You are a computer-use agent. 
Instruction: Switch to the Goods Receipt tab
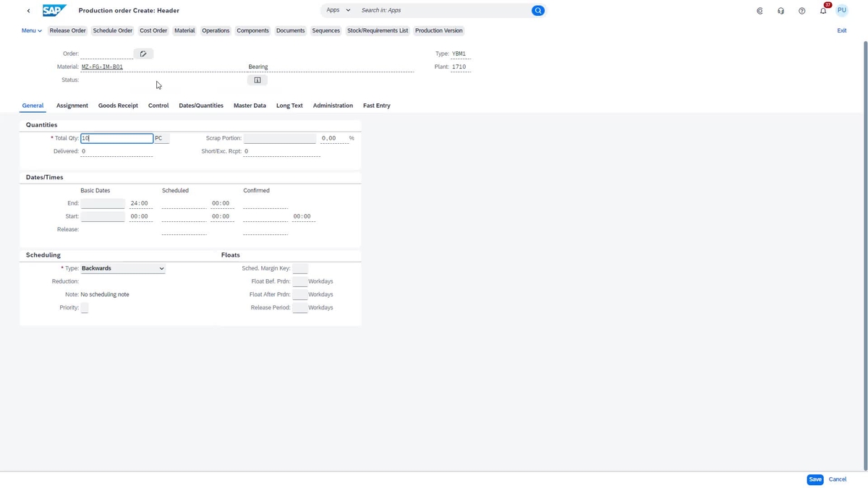point(118,106)
